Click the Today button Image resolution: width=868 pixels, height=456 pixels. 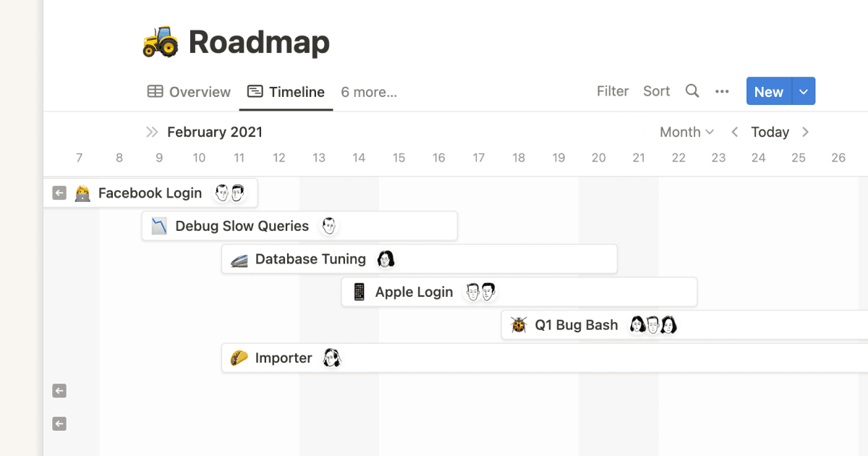tap(769, 132)
